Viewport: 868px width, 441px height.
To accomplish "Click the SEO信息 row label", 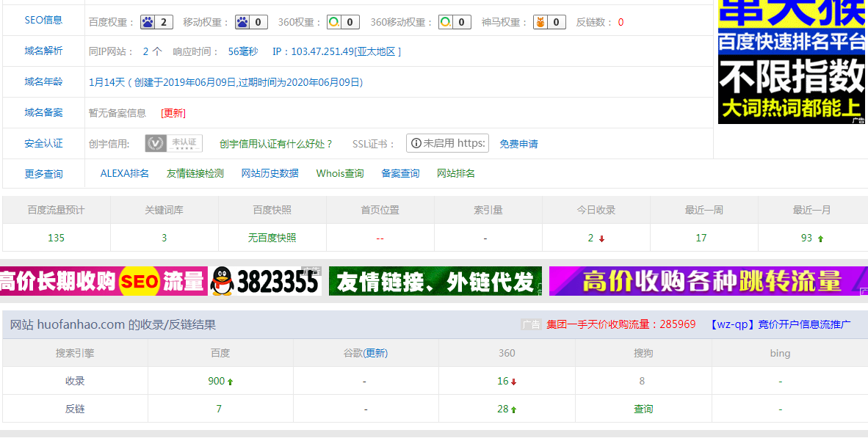I will pos(44,20).
